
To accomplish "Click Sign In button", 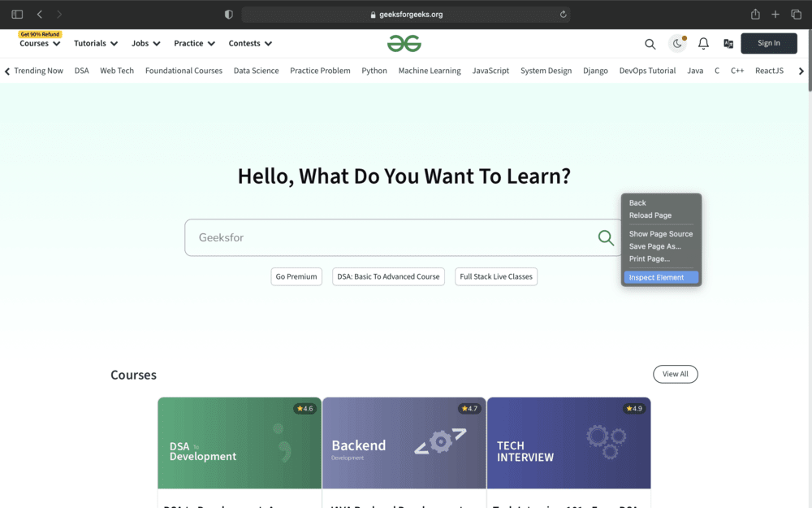I will [768, 43].
